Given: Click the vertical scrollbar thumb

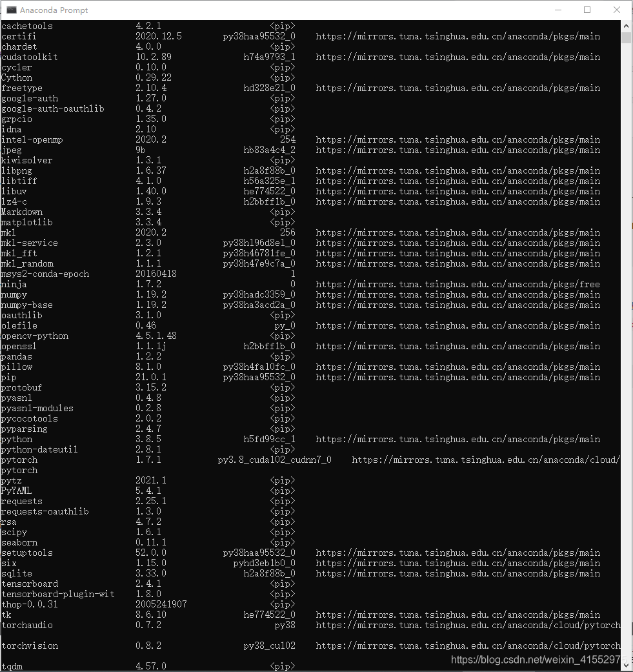Looking at the screenshot, I should pyautogui.click(x=626, y=37).
